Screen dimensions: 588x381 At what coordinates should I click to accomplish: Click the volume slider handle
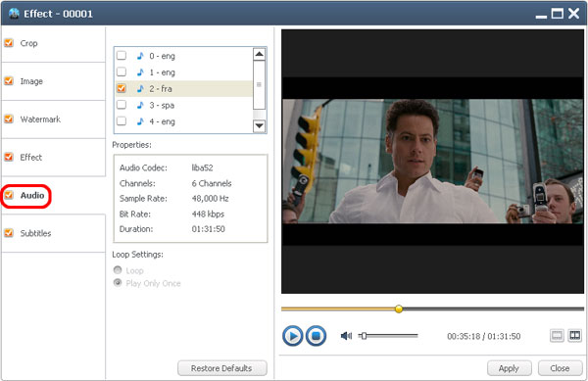point(364,336)
